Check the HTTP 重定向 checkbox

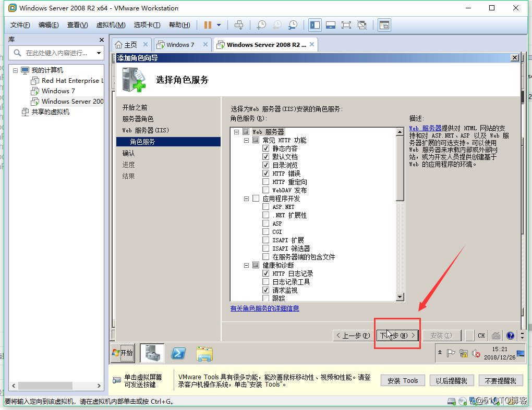[265, 182]
